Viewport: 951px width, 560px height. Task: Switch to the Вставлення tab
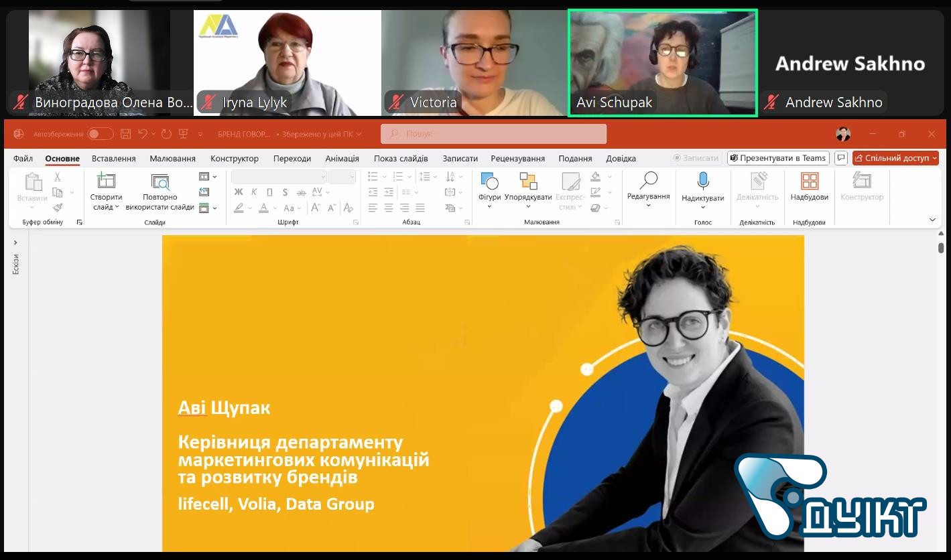114,158
